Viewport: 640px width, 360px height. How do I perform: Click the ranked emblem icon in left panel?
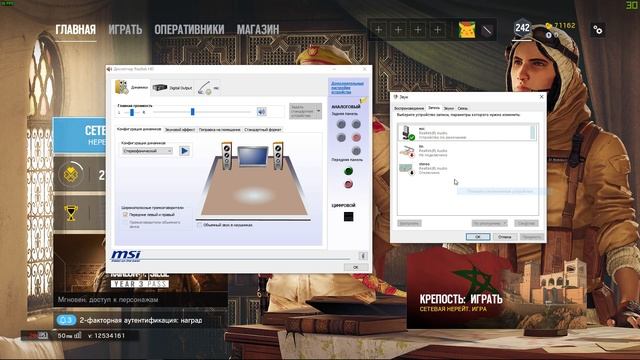[x=71, y=175]
